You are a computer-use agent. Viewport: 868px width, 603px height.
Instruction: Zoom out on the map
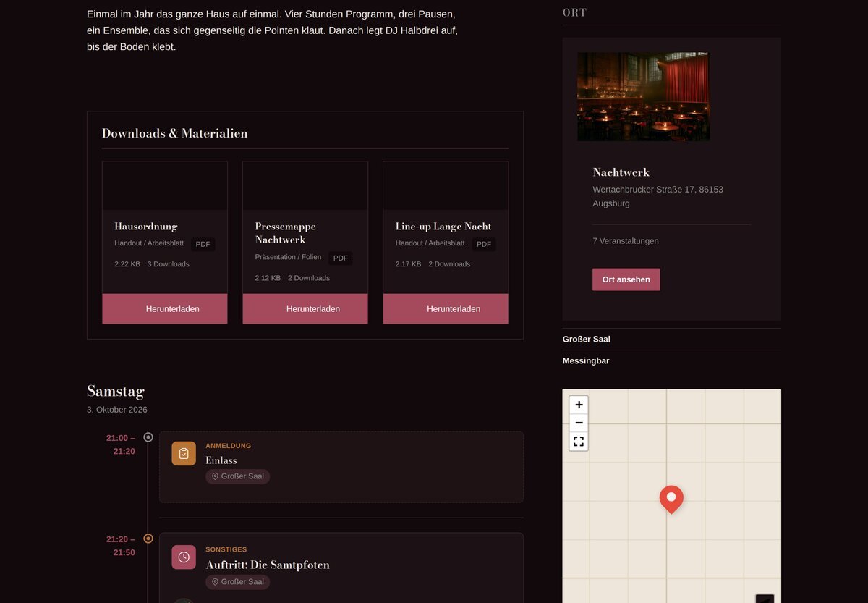click(579, 423)
